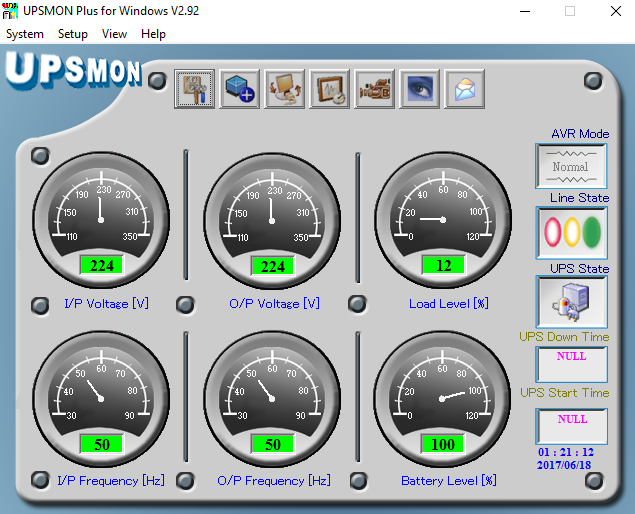Image resolution: width=635 pixels, height=514 pixels.
Task: Close the UPSMON Plus window
Action: (x=616, y=11)
